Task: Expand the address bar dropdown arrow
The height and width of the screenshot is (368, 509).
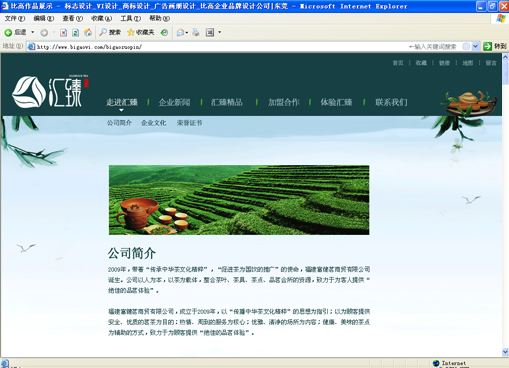Action: click(x=476, y=46)
